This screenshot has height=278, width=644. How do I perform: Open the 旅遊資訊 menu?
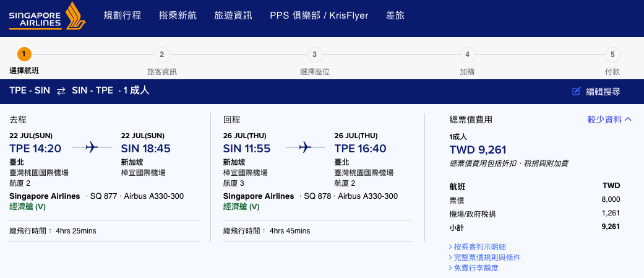pos(233,15)
